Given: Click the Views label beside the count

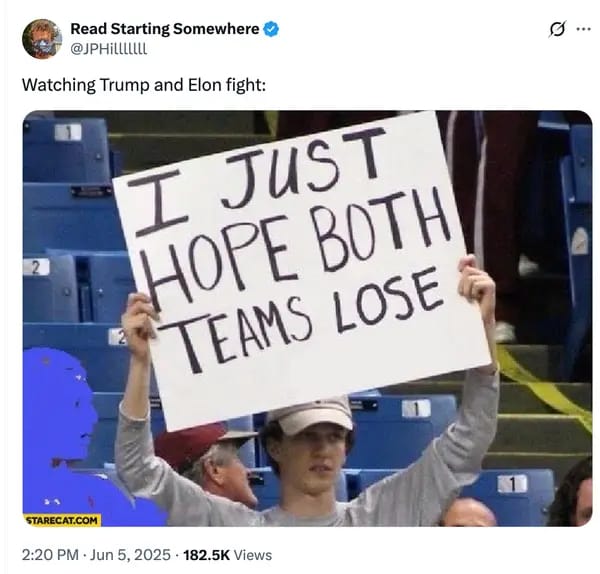Looking at the screenshot, I should point(253,555).
